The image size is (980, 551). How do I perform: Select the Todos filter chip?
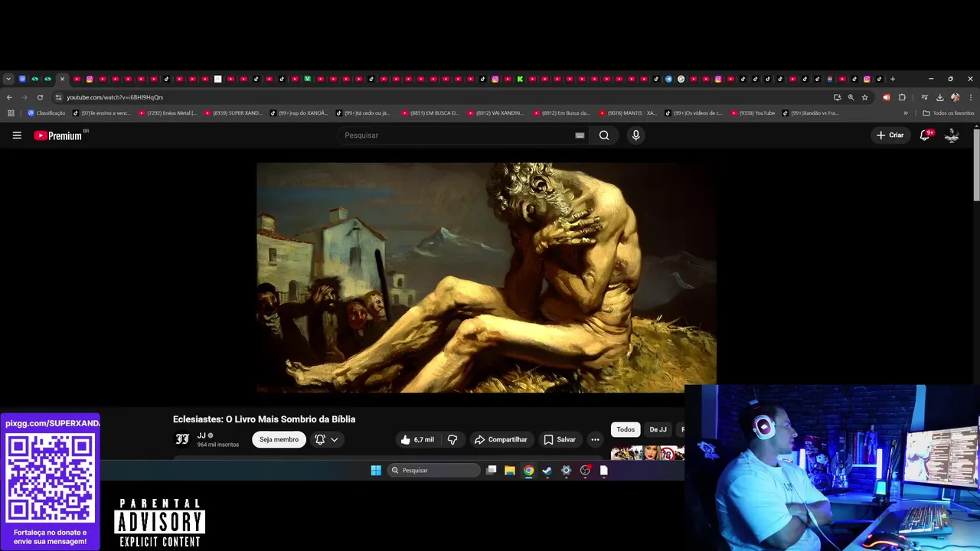coord(626,429)
